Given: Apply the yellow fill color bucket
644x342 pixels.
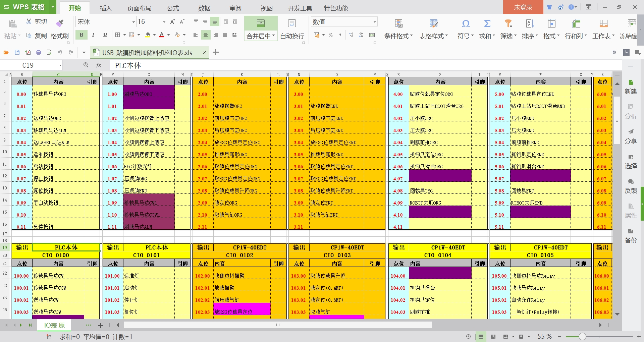Looking at the screenshot, I should coord(148,35).
